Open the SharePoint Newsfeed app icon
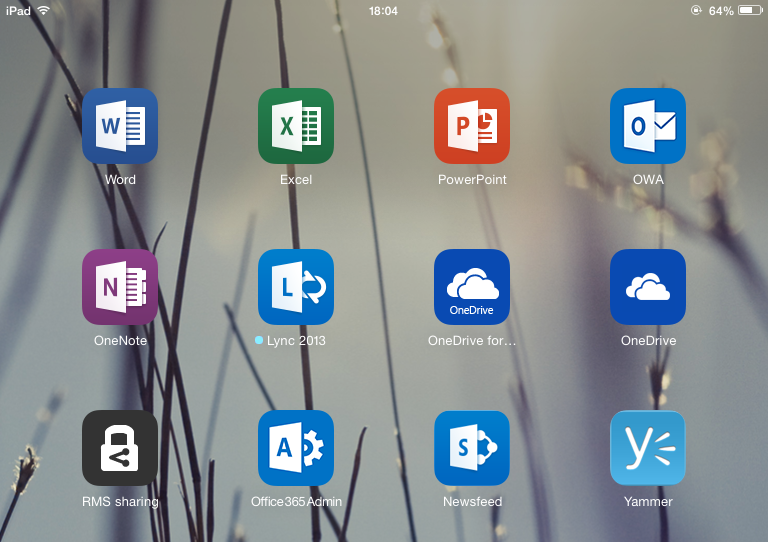Screen dimensions: 768x542 [x=472, y=448]
